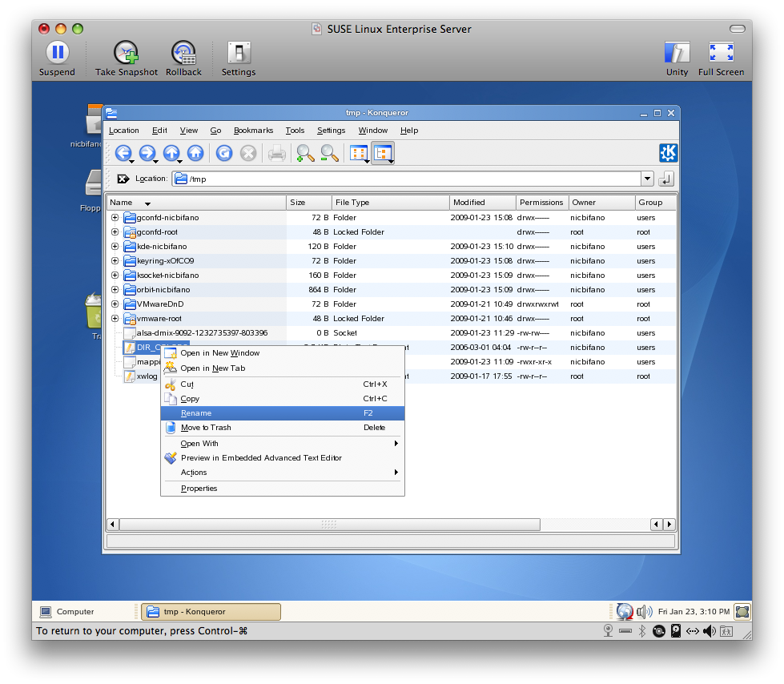This screenshot has width=784, height=684.
Task: Select Move to Trash
Action: [x=283, y=428]
